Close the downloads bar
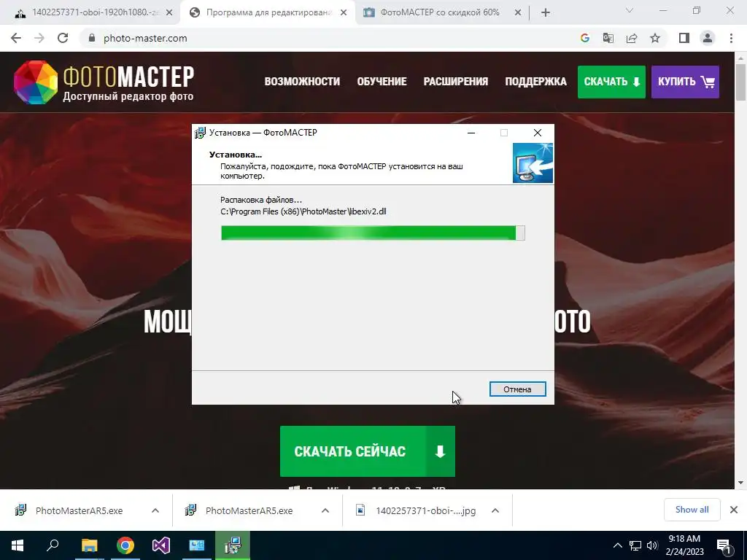 pyautogui.click(x=734, y=510)
